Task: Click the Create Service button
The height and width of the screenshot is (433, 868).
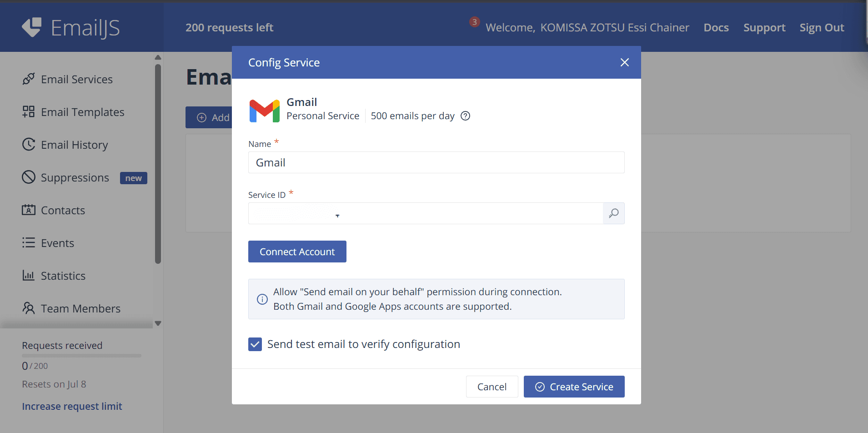Action: (574, 387)
